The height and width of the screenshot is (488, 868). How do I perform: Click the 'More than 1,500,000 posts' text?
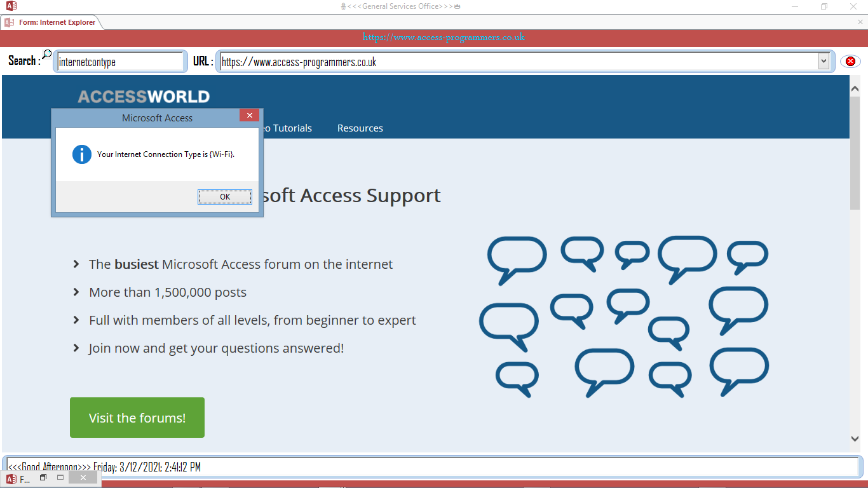tap(168, 292)
